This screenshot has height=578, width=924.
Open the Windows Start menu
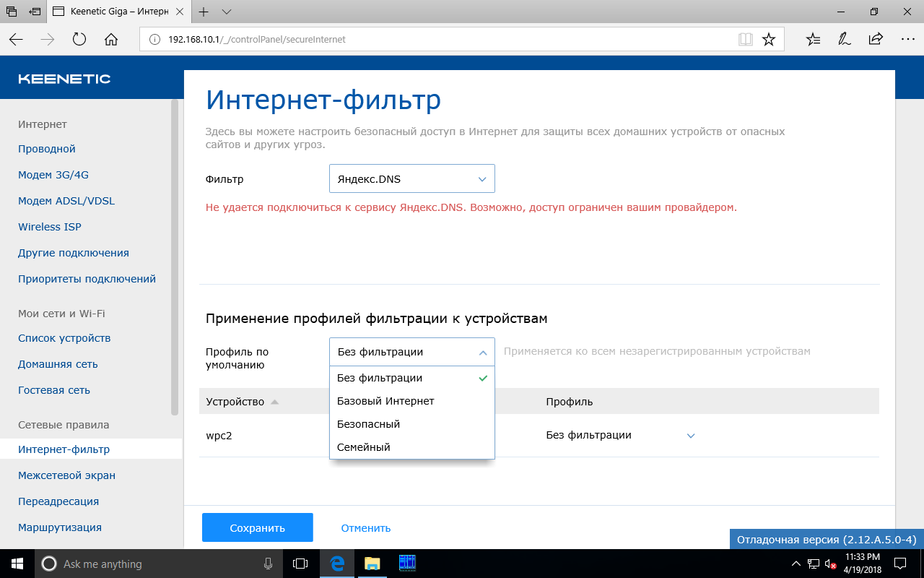17,564
